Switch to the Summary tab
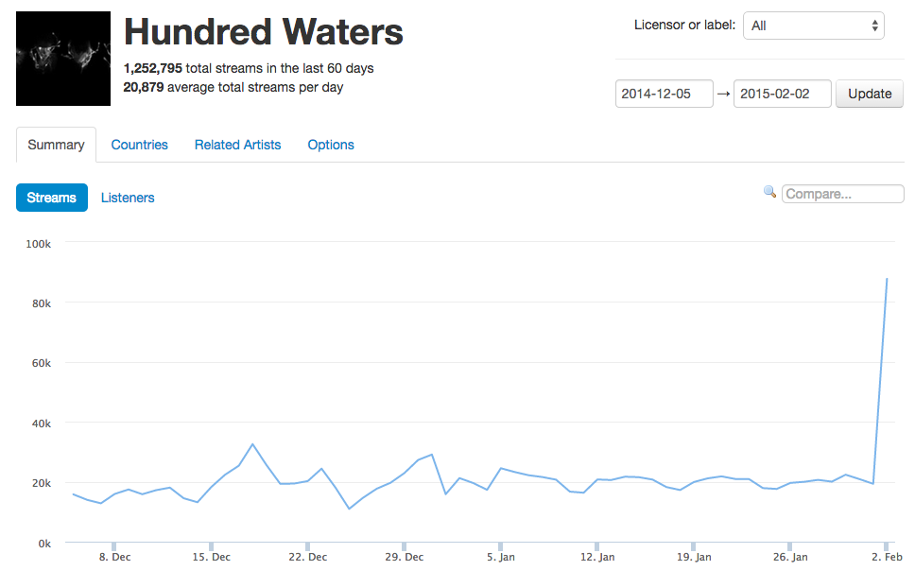The height and width of the screenshot is (588, 915). point(56,145)
